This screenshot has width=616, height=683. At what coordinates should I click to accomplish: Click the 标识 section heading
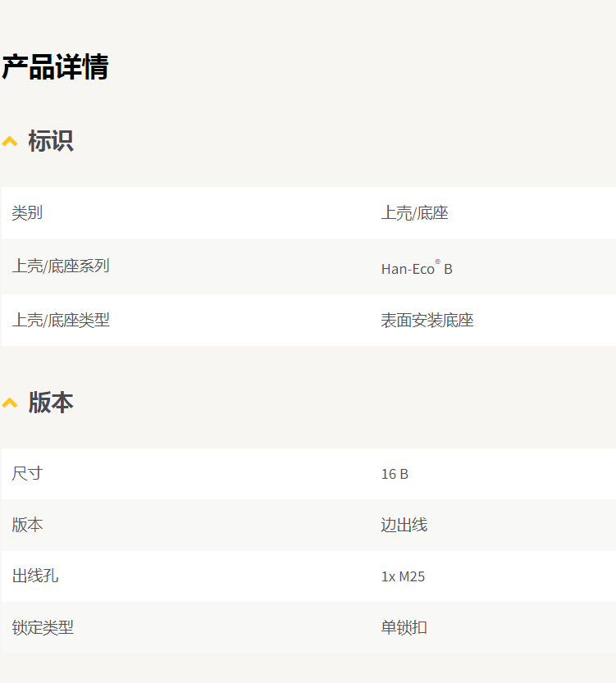(51, 141)
